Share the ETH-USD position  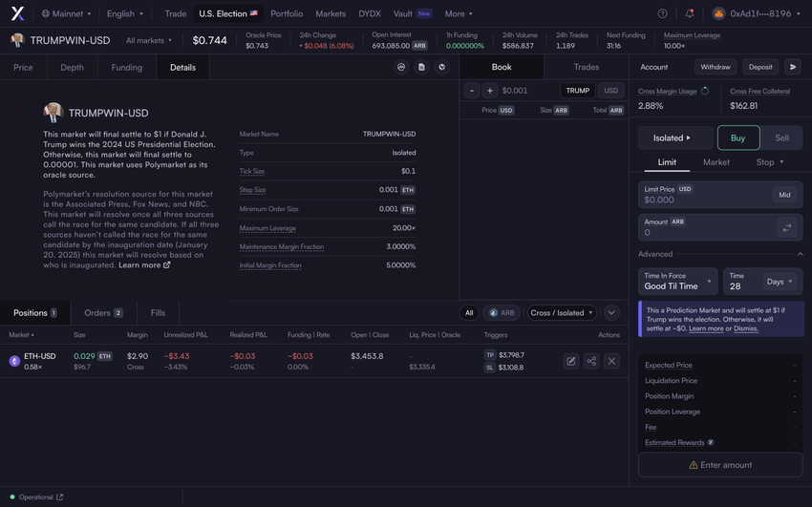pyautogui.click(x=591, y=361)
